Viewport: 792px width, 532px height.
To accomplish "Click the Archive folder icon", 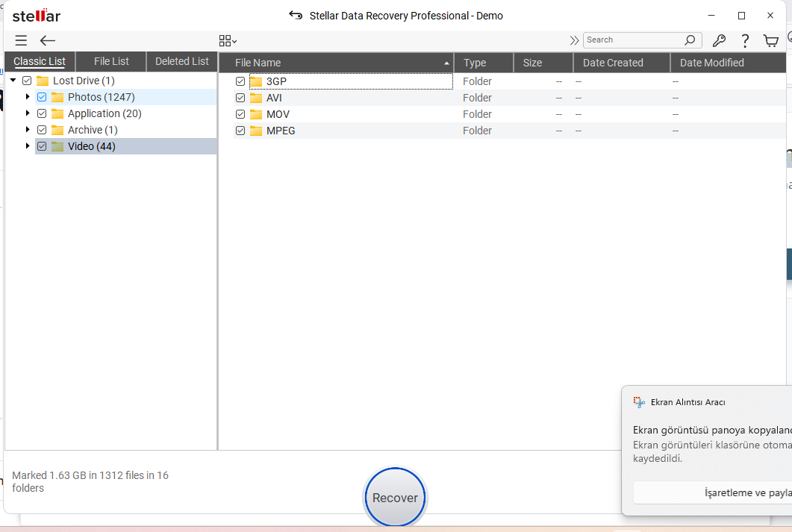I will point(57,130).
